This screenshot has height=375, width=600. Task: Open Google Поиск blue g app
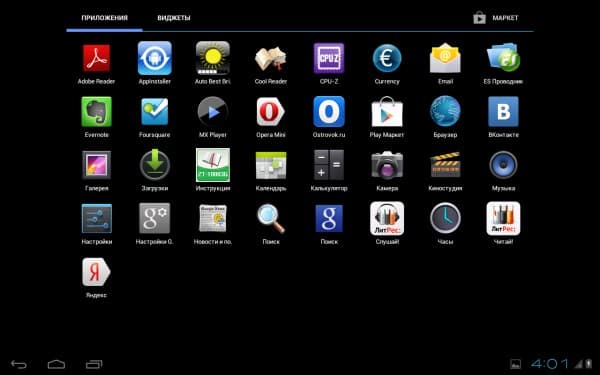point(329,218)
